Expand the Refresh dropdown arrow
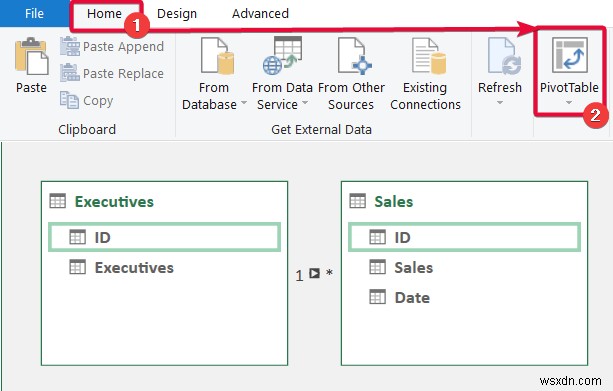The height and width of the screenshot is (391, 613). [x=500, y=103]
